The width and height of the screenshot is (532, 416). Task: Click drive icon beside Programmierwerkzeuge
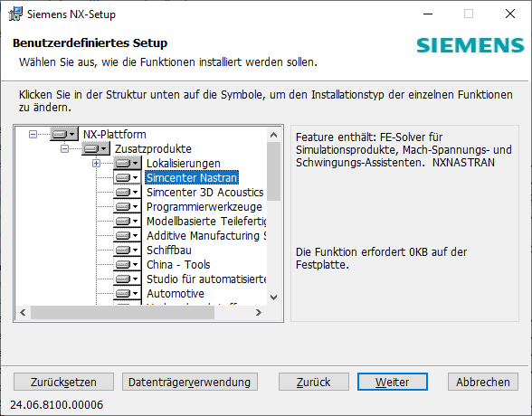coord(128,206)
